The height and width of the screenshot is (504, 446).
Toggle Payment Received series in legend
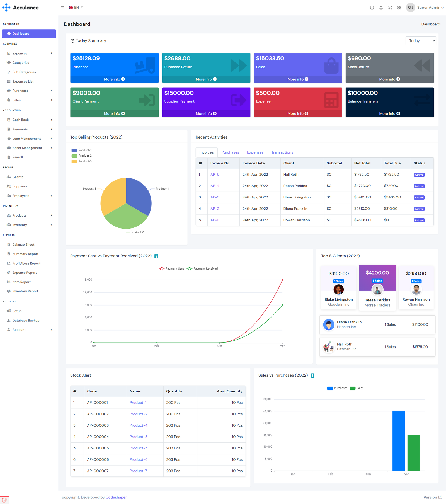[x=202, y=269]
